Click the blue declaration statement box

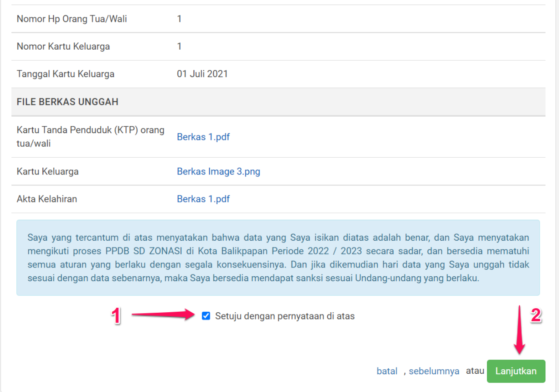pos(278,258)
